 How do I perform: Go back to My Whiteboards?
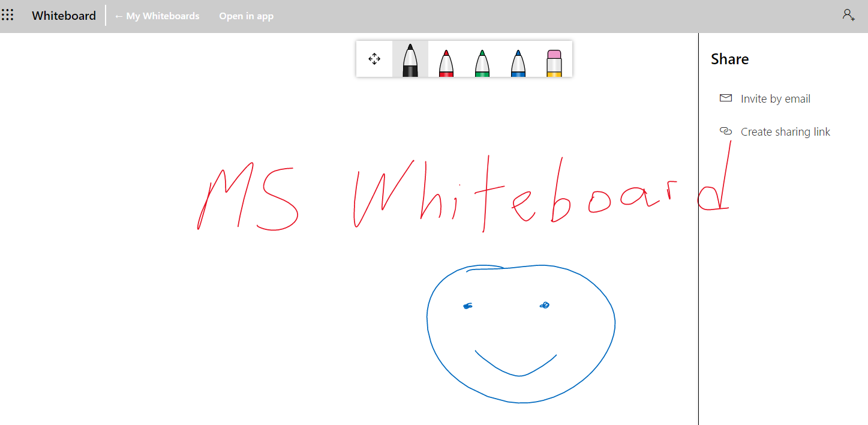coord(157,16)
